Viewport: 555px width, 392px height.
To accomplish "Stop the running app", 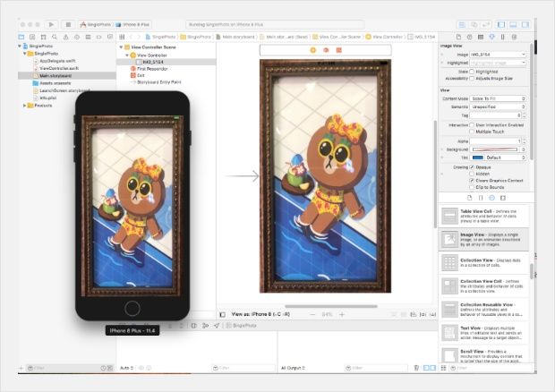I will tap(68, 25).
